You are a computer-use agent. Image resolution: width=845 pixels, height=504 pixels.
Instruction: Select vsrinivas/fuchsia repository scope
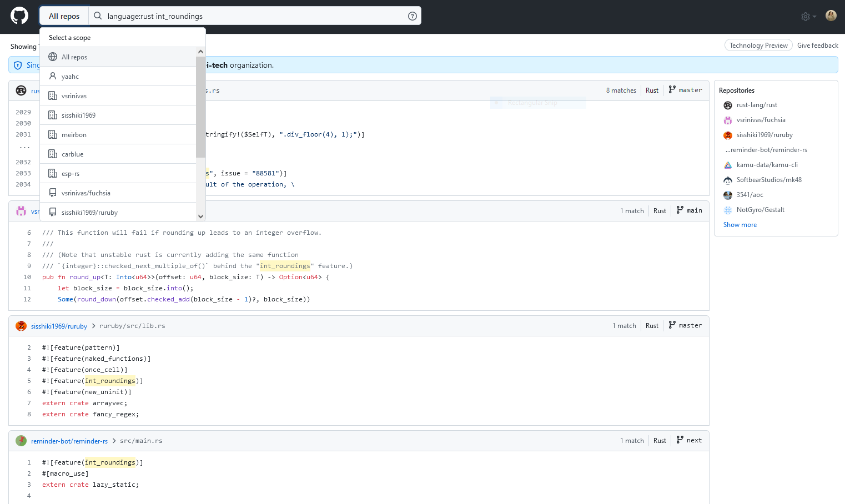coord(118,193)
